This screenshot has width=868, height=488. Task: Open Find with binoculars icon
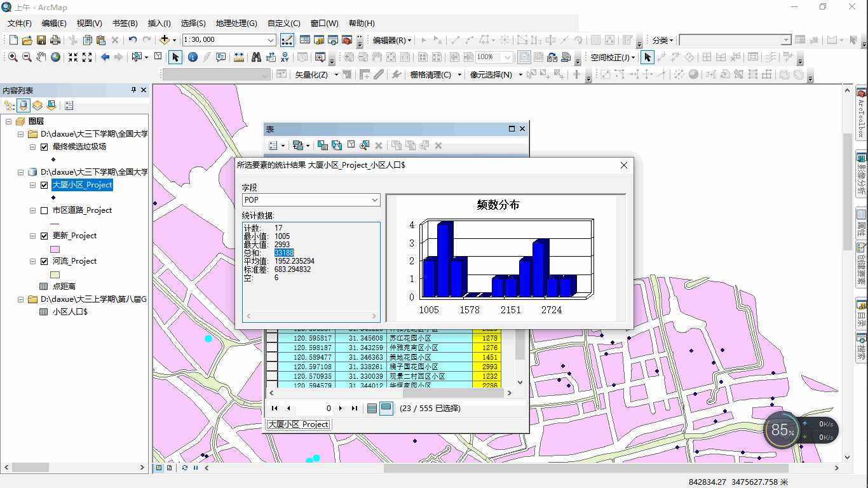coord(256,57)
